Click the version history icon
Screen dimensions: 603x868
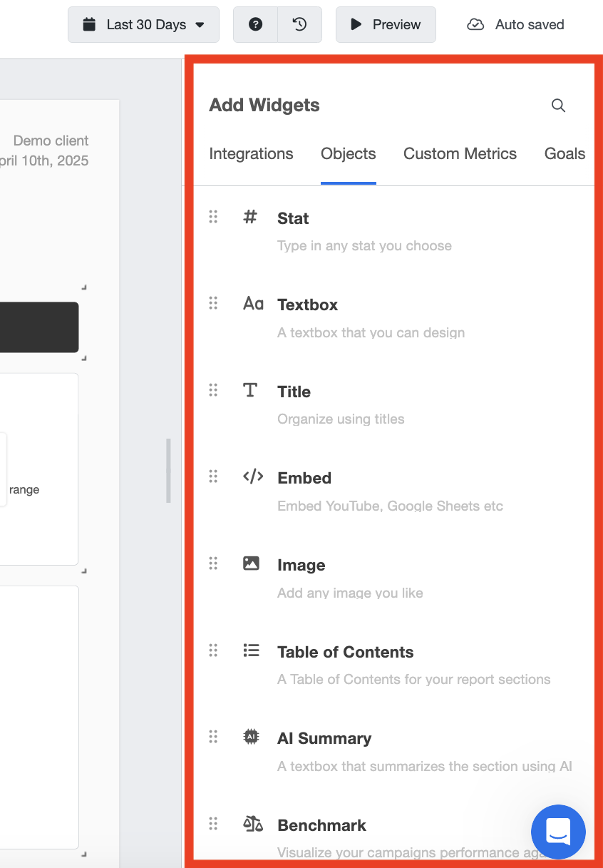(299, 24)
